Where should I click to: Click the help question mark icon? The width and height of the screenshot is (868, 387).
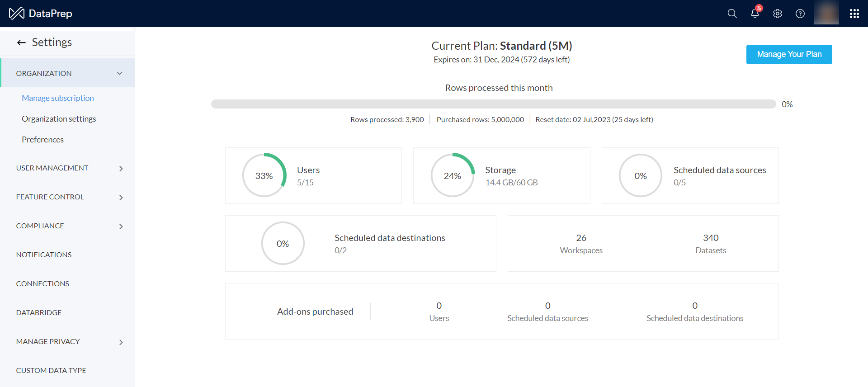click(x=800, y=14)
